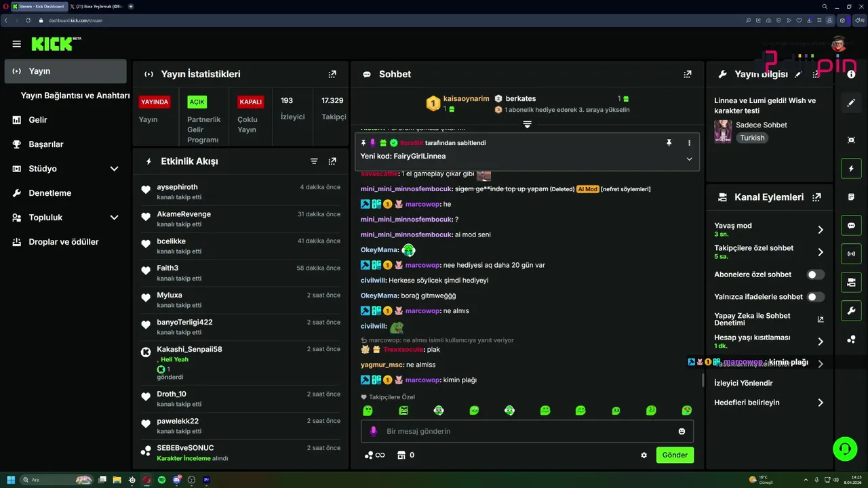This screenshot has width=868, height=488.
Task: Open the info icon in the right rail
Action: click(x=851, y=75)
